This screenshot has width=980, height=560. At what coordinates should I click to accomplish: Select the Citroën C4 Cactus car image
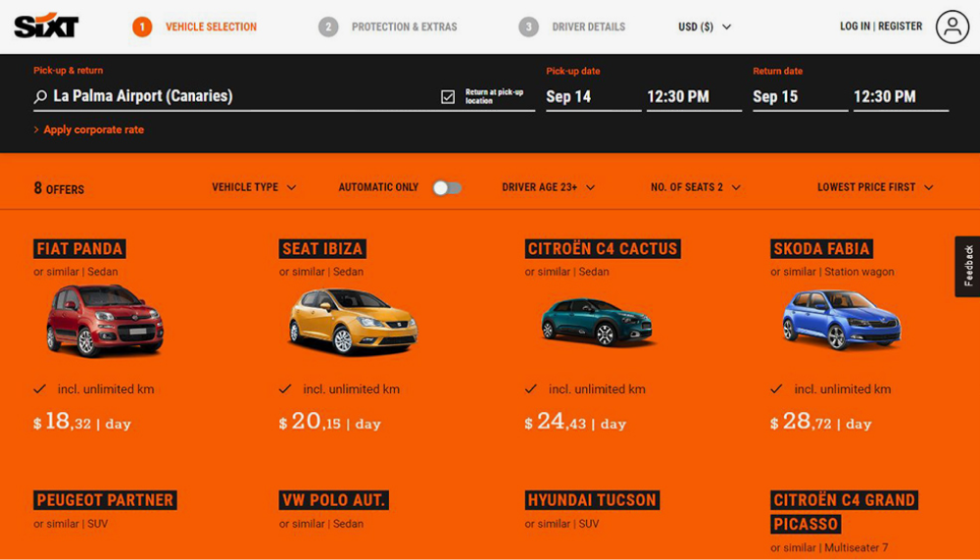coord(597,322)
